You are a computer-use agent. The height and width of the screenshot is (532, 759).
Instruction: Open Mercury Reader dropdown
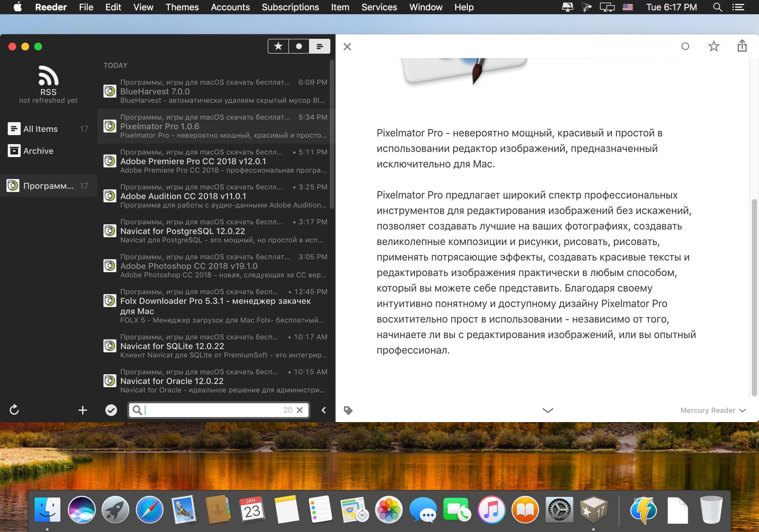(x=713, y=410)
